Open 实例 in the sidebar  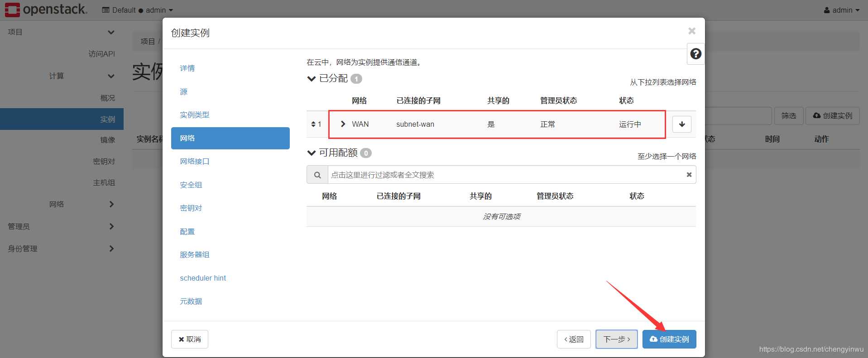[x=62, y=119]
